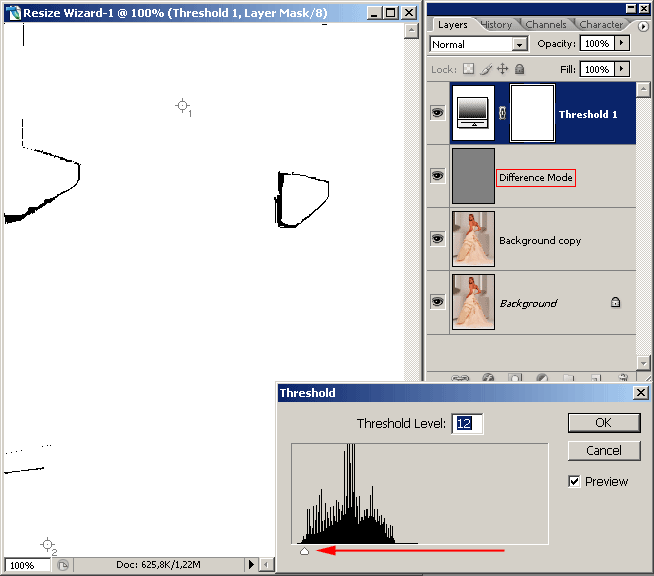654x576 pixels.
Task: Toggle visibility of Difference Mode layer
Action: 437,176
